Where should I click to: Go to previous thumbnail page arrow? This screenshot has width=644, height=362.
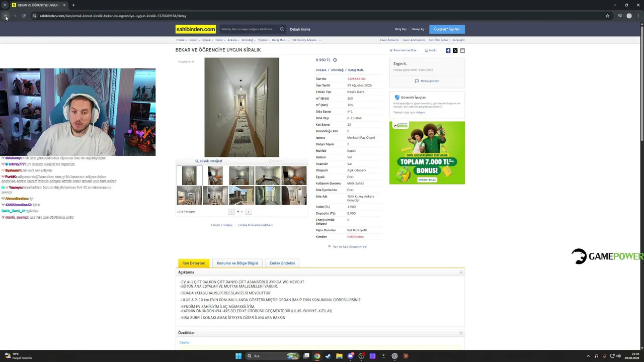[x=231, y=212]
